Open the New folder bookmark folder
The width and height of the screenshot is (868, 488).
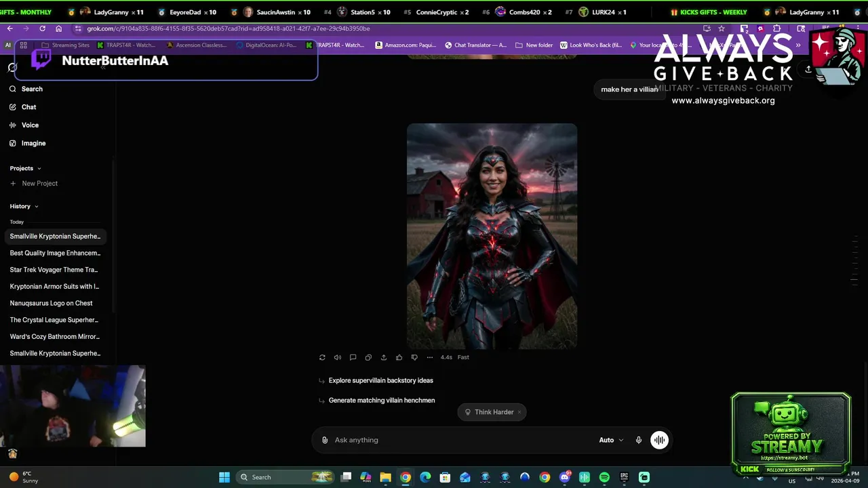point(534,45)
